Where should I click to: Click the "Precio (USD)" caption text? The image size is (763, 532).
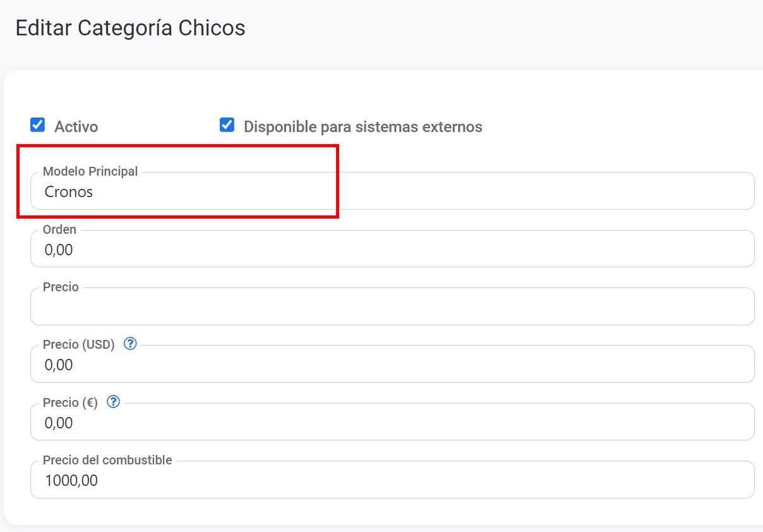[x=78, y=345]
